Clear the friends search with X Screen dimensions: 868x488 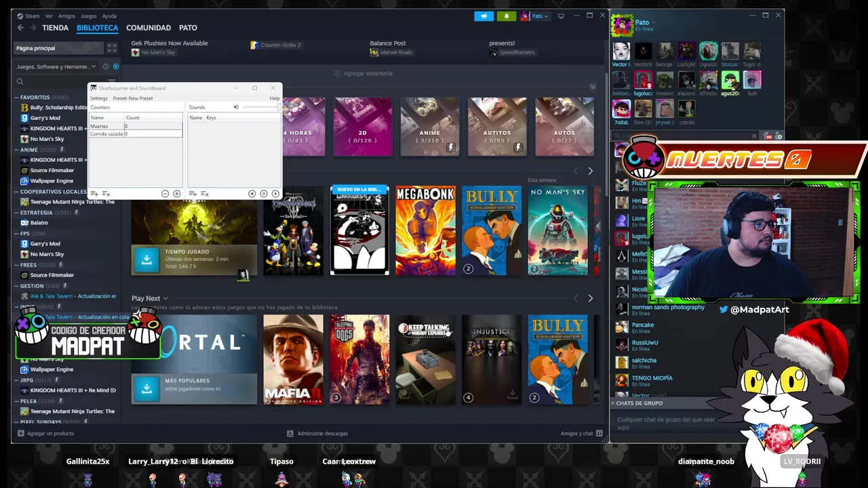(753, 136)
